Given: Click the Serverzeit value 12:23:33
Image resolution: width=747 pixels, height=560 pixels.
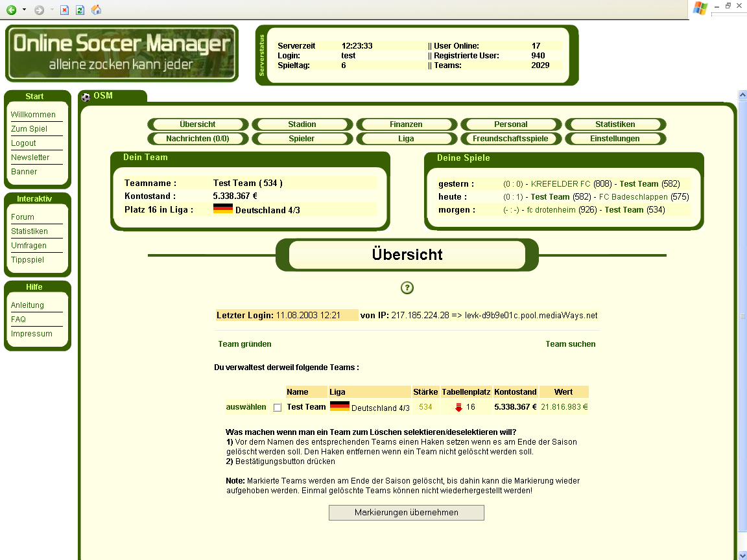Looking at the screenshot, I should pyautogui.click(x=357, y=46).
